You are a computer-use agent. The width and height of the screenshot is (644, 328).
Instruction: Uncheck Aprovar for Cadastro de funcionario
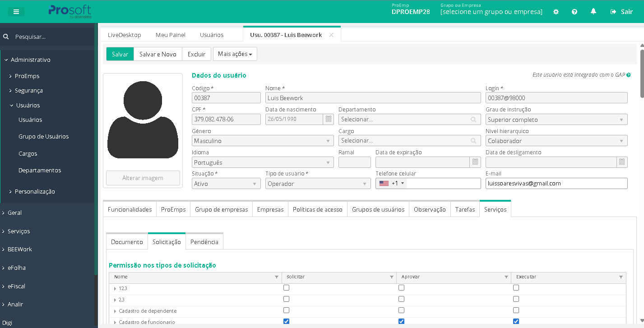[401, 321]
